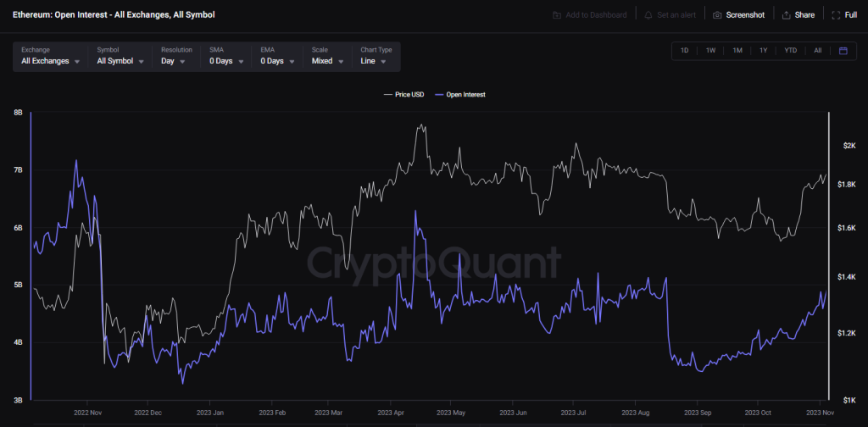868x427 pixels.
Task: Click the Full screen expand icon
Action: [x=837, y=15]
